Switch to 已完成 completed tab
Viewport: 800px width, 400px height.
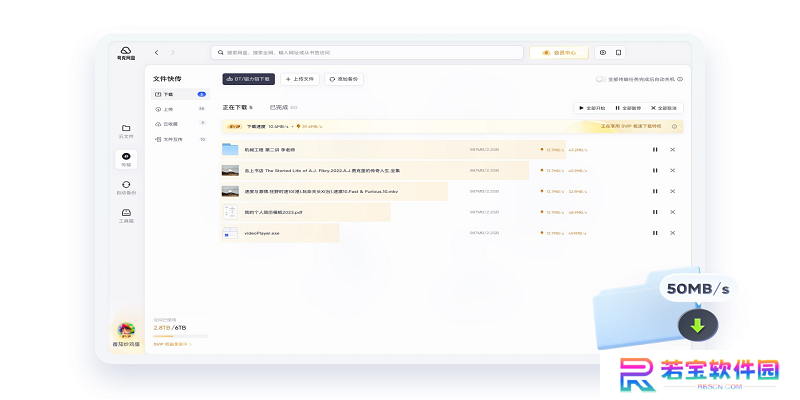click(x=283, y=108)
